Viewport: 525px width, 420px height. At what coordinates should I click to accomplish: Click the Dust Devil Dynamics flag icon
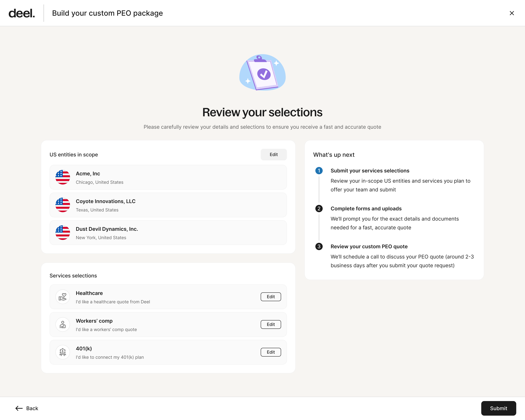point(63,233)
